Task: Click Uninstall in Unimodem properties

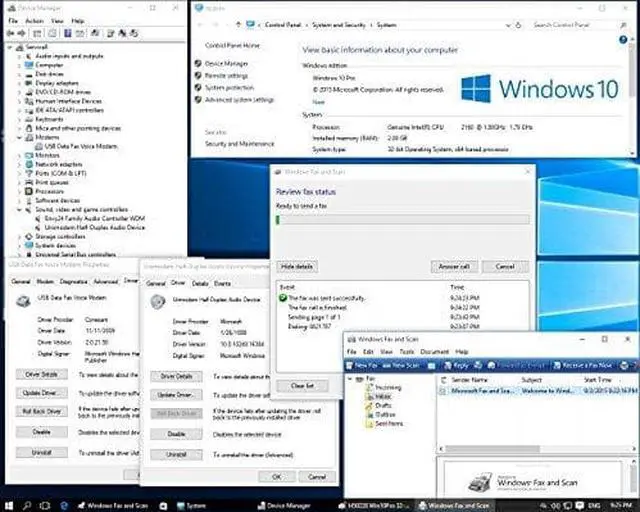Action: click(176, 454)
